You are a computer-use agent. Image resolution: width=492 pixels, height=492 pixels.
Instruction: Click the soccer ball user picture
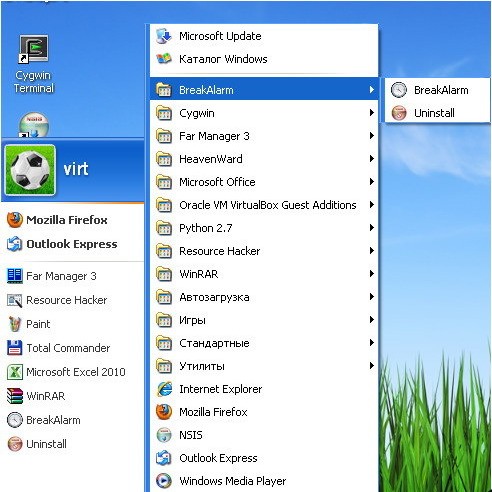pos(30,170)
